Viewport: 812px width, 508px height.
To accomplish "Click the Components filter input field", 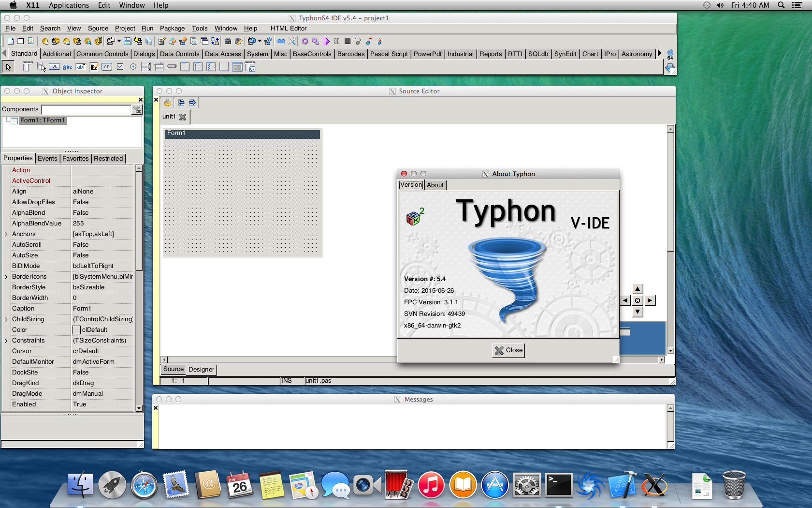I will point(87,110).
